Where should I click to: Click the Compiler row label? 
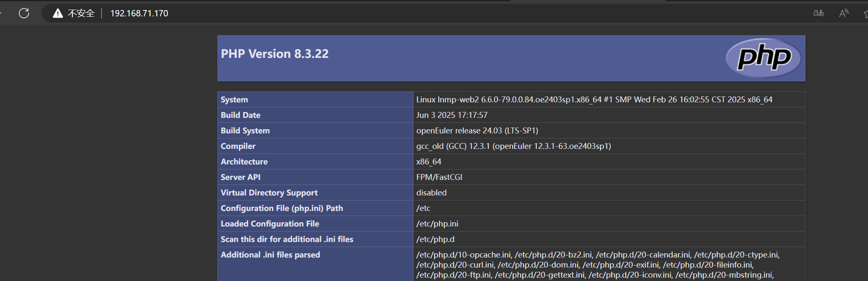238,146
